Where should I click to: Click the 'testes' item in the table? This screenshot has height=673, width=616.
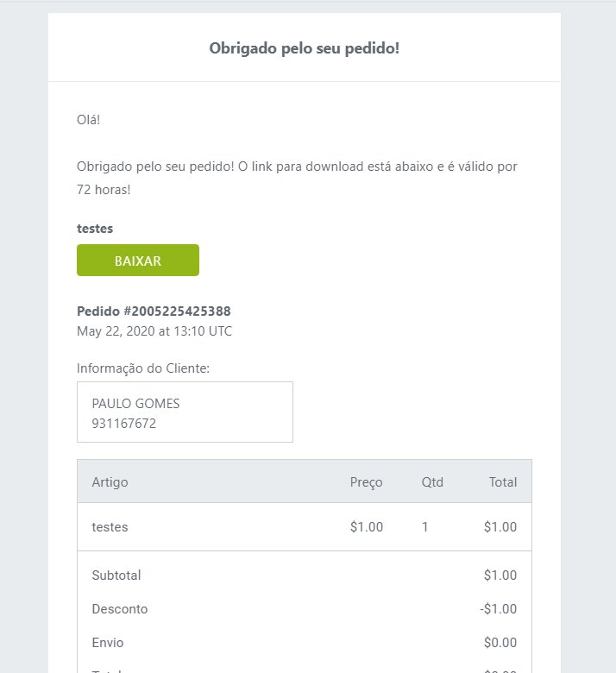pos(110,526)
